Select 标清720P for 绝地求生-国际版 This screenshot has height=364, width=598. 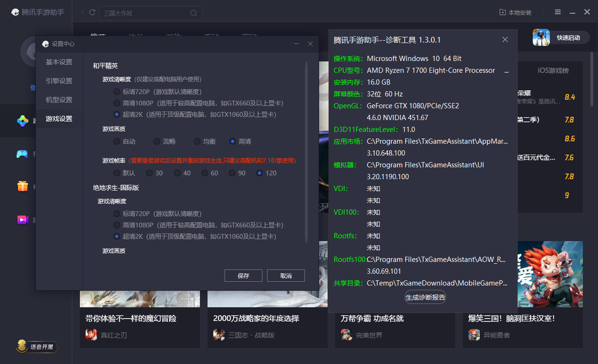117,214
